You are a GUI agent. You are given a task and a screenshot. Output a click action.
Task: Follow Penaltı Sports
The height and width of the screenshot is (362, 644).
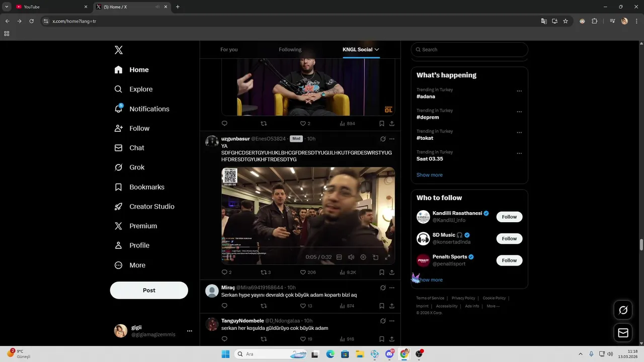509,260
